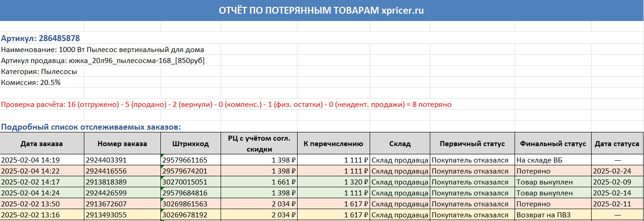644x221 pixels.
Task: Click the 'Штрихкод' column header
Action: click(191, 144)
